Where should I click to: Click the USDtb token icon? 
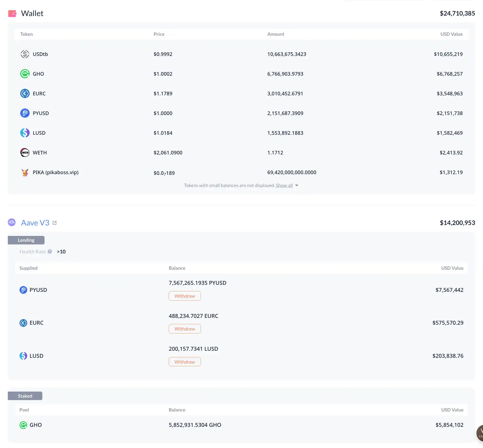(25, 54)
